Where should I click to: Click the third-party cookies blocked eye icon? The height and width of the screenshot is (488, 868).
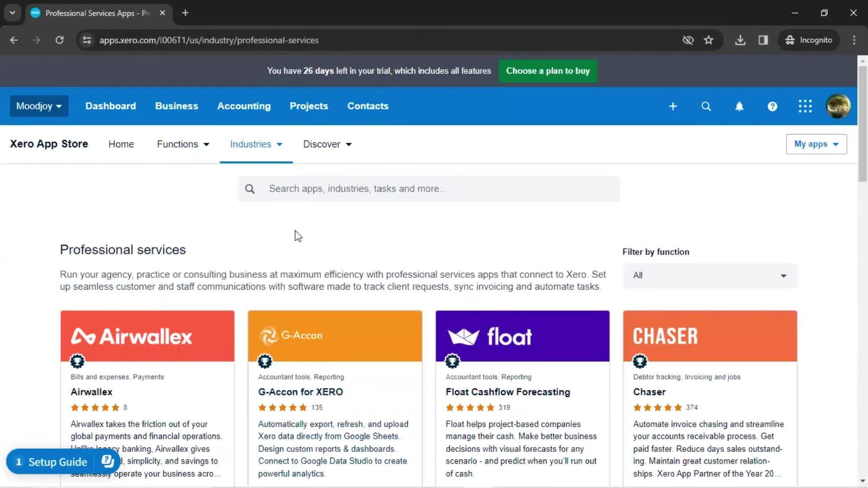[x=688, y=40]
